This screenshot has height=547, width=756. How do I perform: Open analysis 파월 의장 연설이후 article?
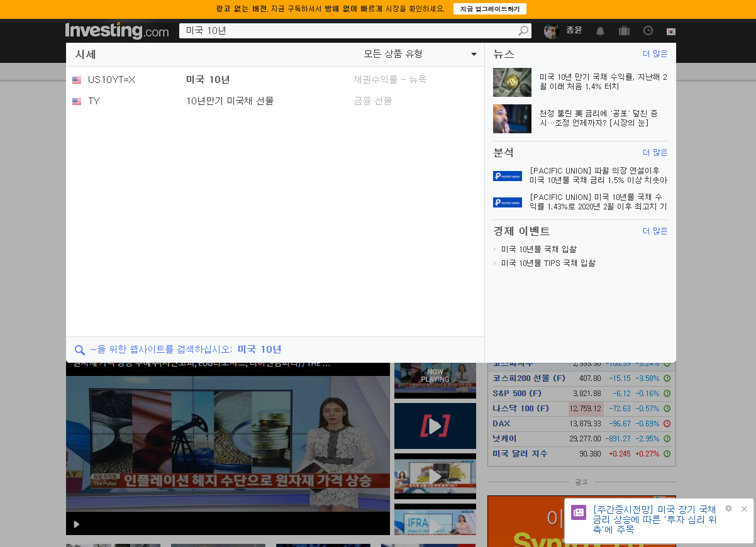598,175
